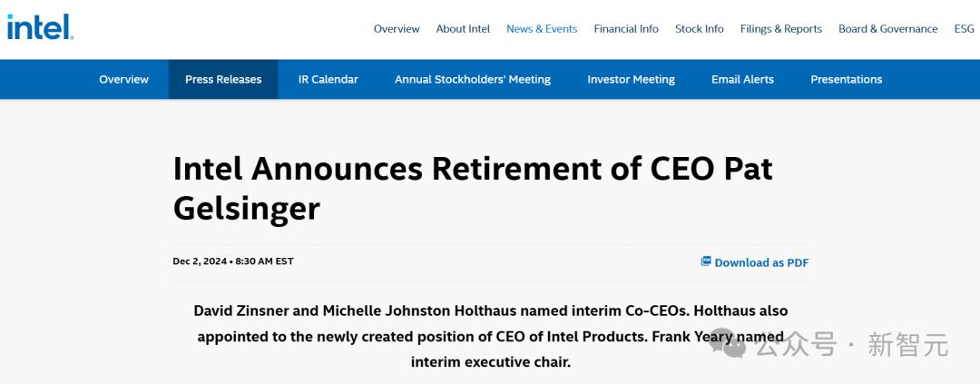Viewport: 980px width, 384px height.
Task: Click the Intel logo
Action: pyautogui.click(x=40, y=27)
